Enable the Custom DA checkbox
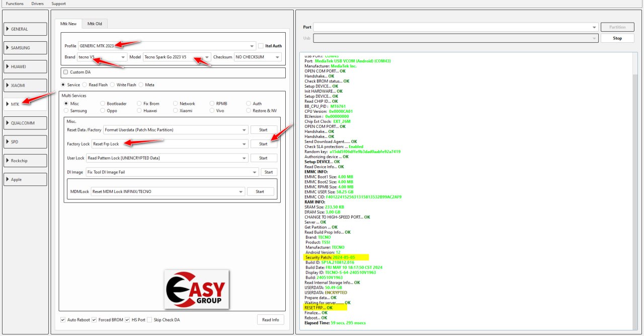 tap(66, 72)
